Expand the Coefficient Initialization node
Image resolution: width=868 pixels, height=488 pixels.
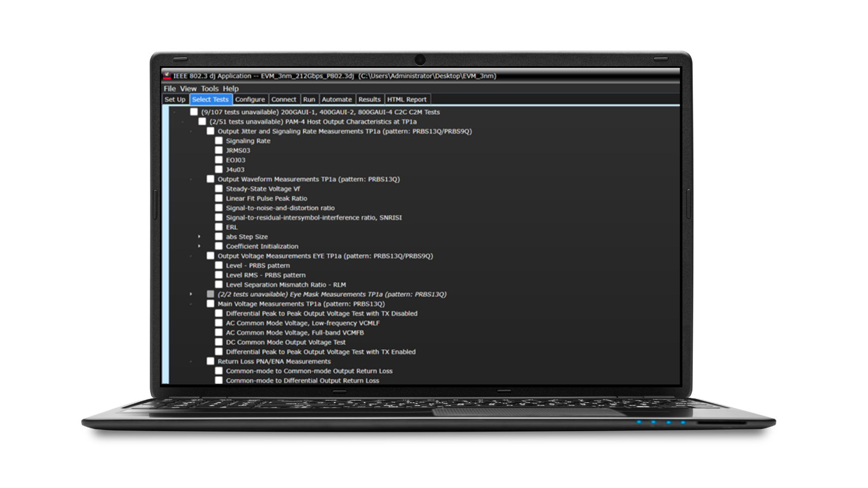[199, 246]
